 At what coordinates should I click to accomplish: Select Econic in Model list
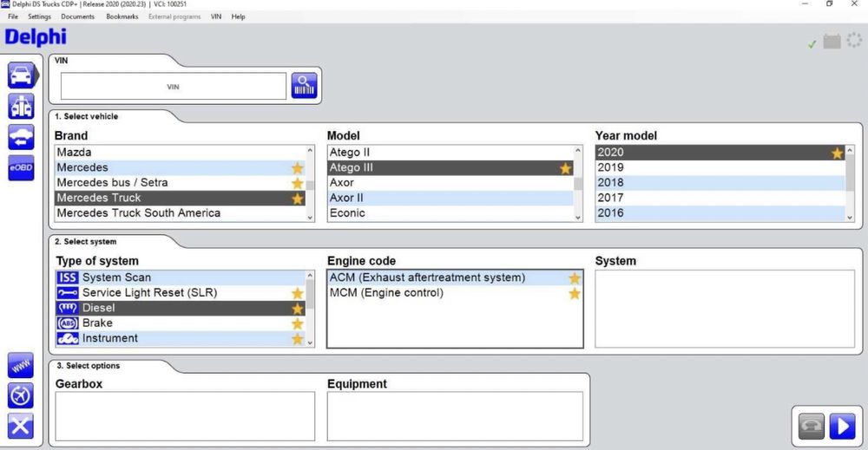(450, 213)
